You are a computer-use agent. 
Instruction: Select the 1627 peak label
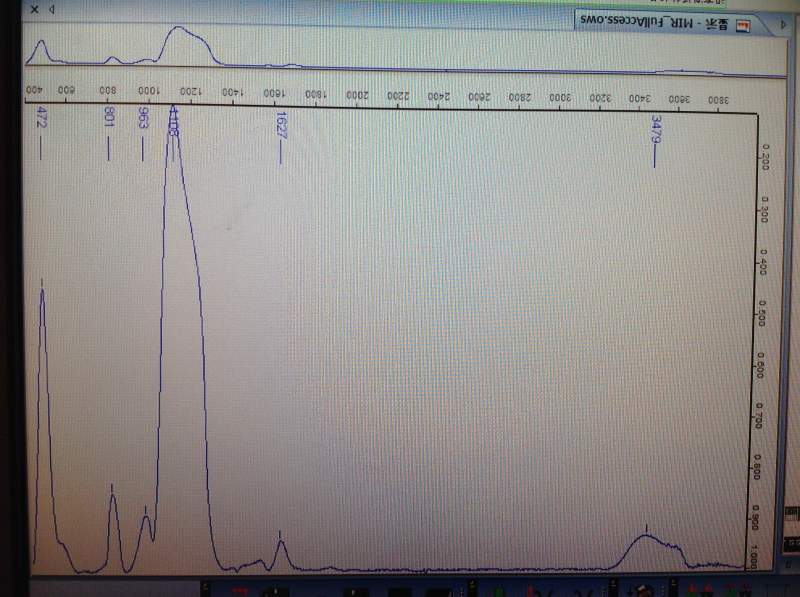coord(281,125)
